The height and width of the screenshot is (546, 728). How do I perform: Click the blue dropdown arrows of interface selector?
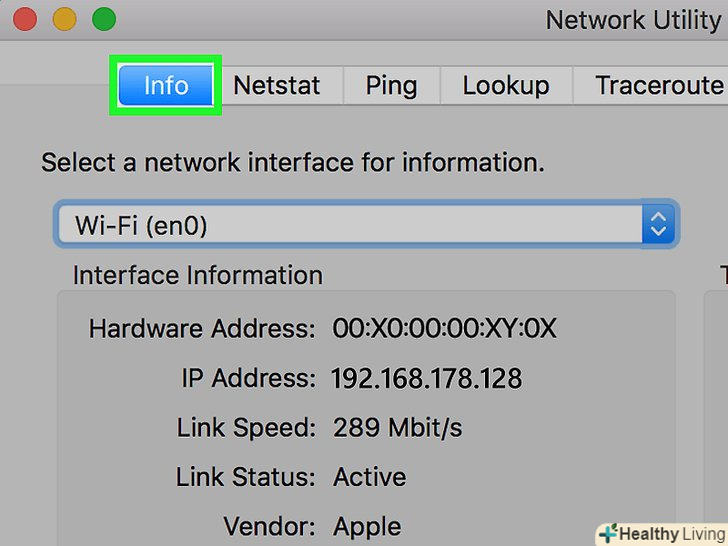pos(657,225)
